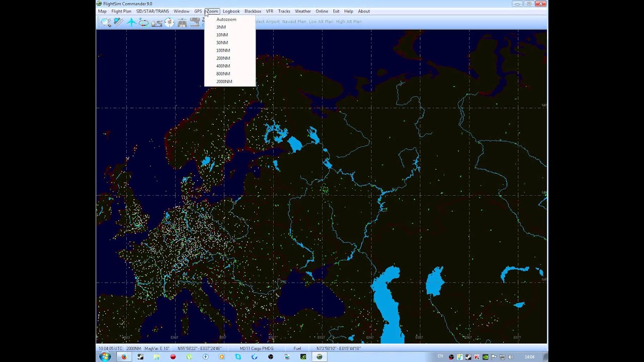Set zoom to 100NM
This screenshot has height=362, width=644.
click(230, 50)
